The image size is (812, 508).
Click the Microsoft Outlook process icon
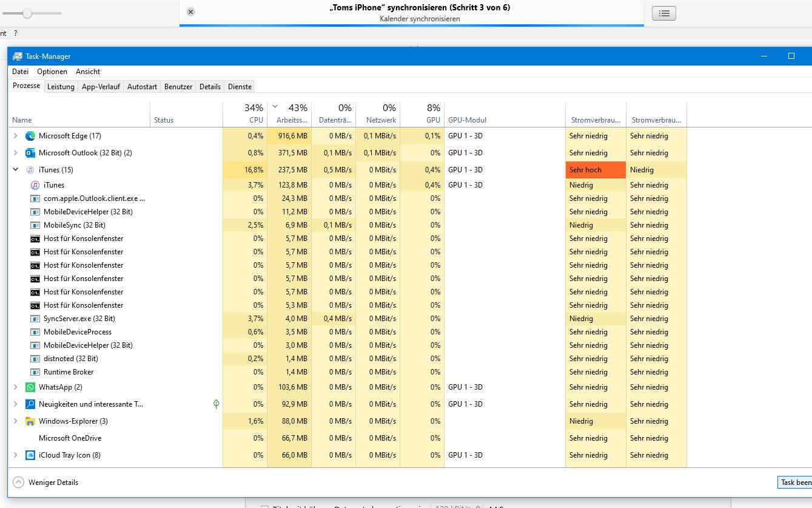pyautogui.click(x=30, y=153)
